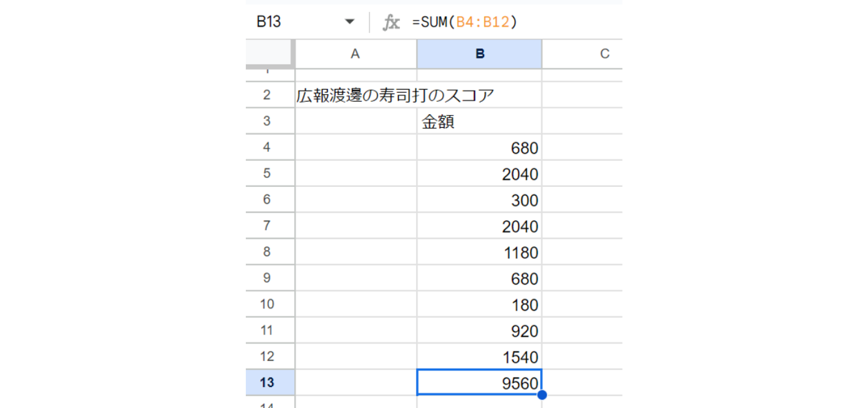
Task: Select the cell containing 1540
Action: pos(479,357)
